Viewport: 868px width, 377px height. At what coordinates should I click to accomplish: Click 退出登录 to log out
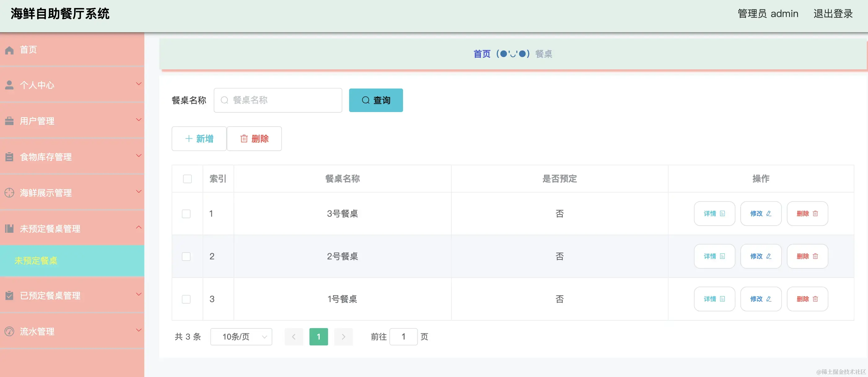[833, 14]
